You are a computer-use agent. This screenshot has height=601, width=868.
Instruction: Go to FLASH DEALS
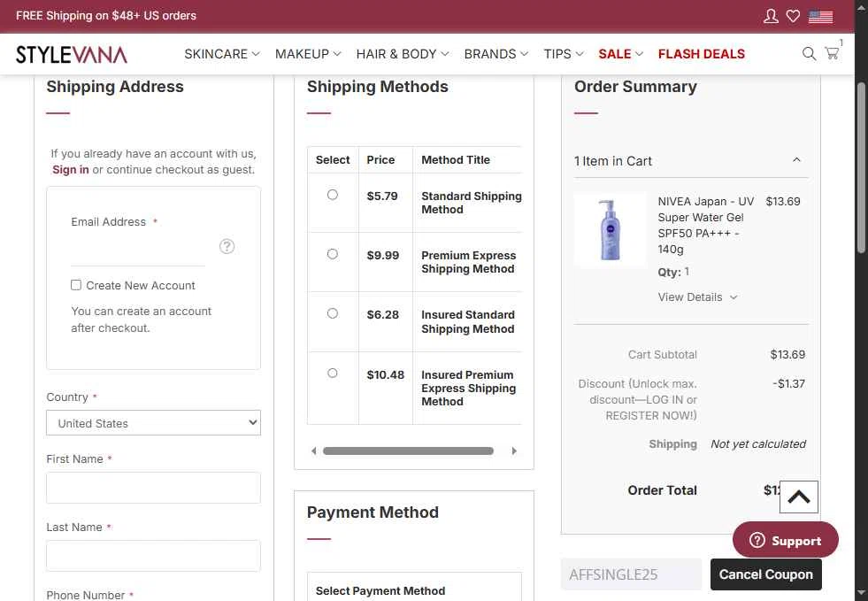point(701,54)
